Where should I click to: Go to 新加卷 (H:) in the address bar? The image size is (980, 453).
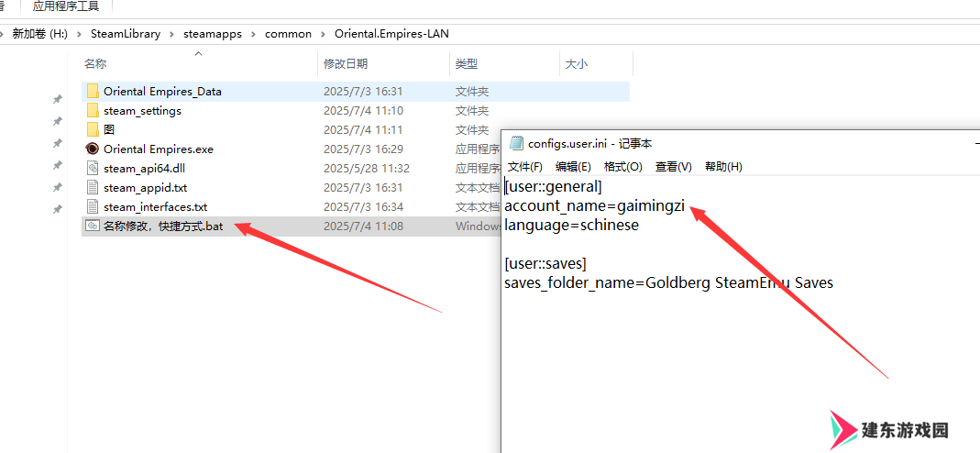click(x=40, y=34)
